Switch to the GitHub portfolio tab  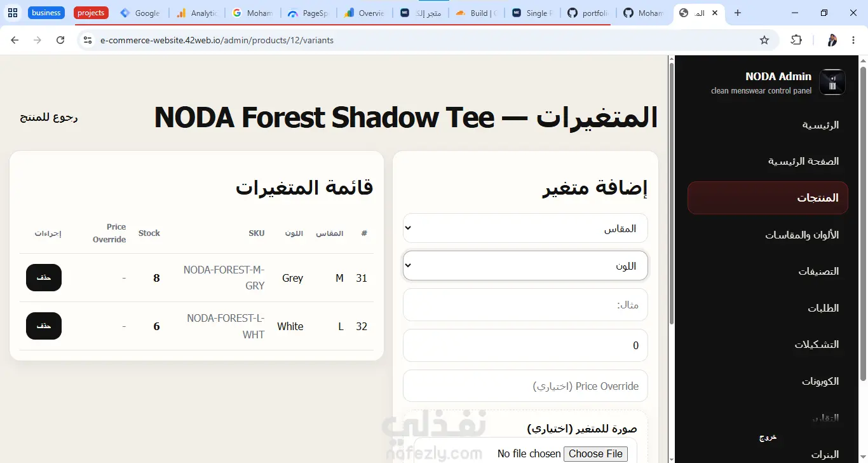(x=588, y=13)
